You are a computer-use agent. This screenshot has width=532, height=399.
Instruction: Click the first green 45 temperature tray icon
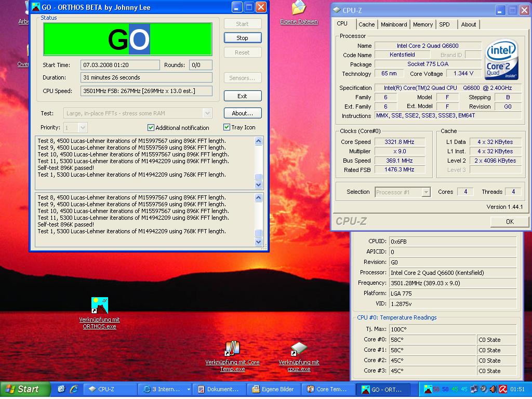455,389
